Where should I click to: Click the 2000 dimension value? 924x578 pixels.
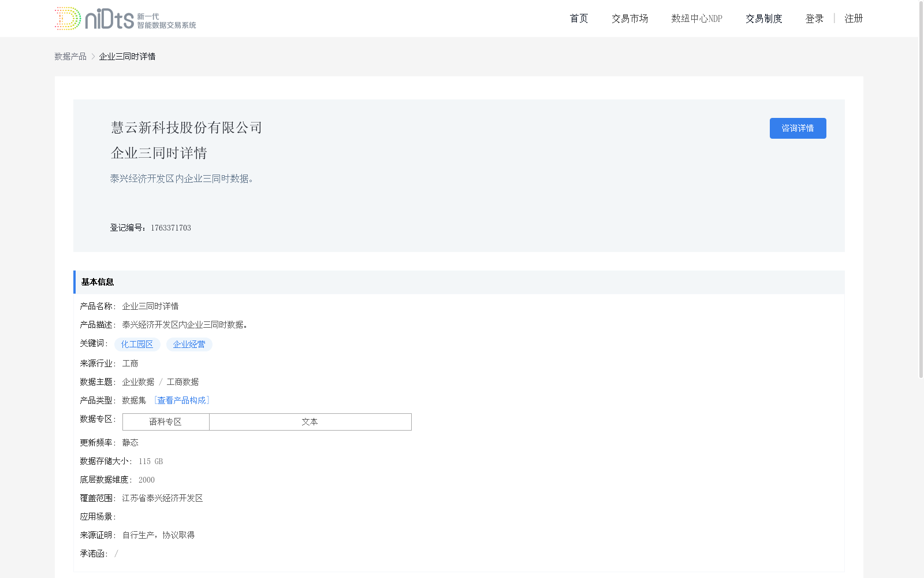tap(147, 480)
